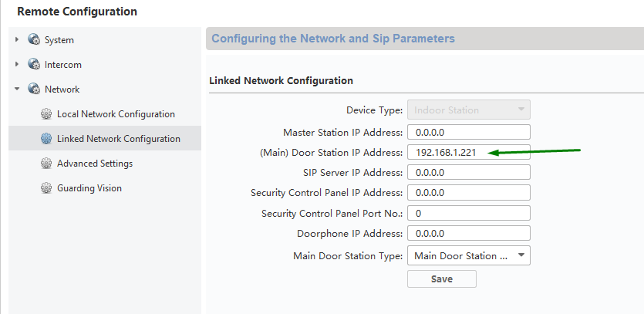The width and height of the screenshot is (644, 314).
Task: Click the (Main) Door Station IP Address field
Action: (x=469, y=152)
